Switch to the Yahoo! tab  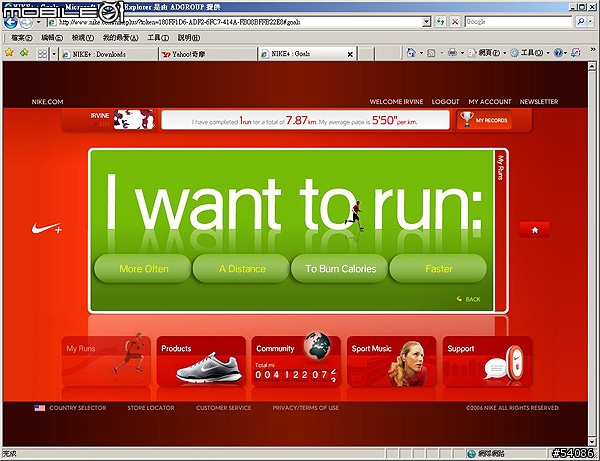tap(208, 54)
